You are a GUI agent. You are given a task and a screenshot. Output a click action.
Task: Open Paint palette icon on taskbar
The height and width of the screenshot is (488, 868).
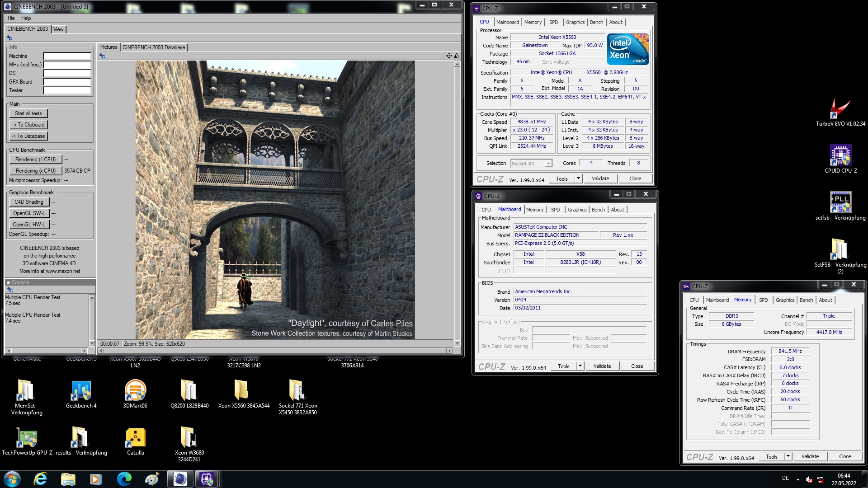[x=152, y=479]
